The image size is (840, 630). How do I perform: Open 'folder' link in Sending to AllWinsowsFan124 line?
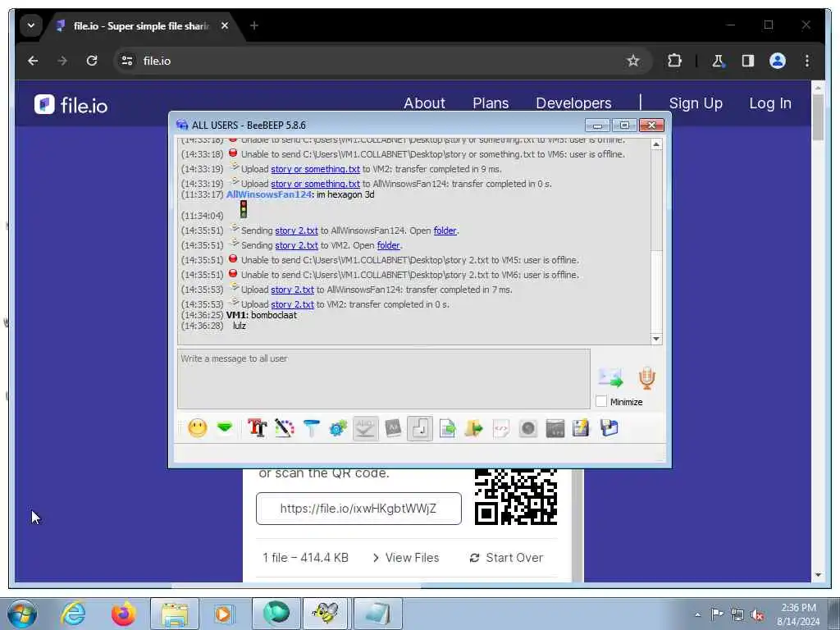tap(445, 231)
